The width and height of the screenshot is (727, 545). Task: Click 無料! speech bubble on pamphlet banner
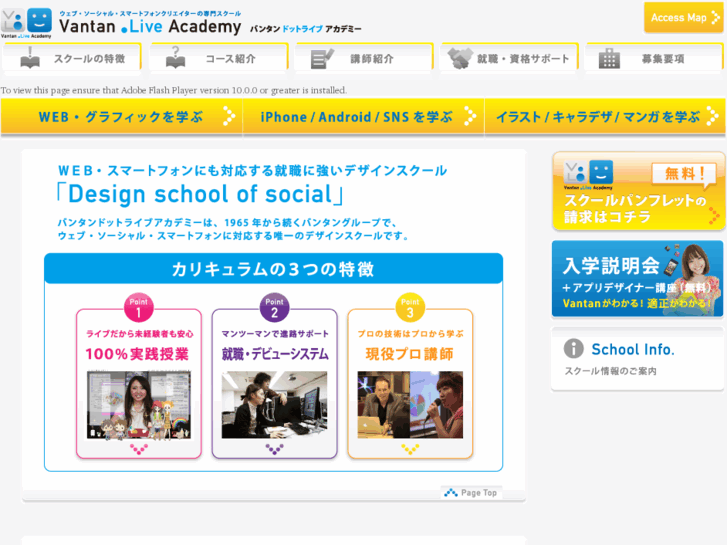684,175
